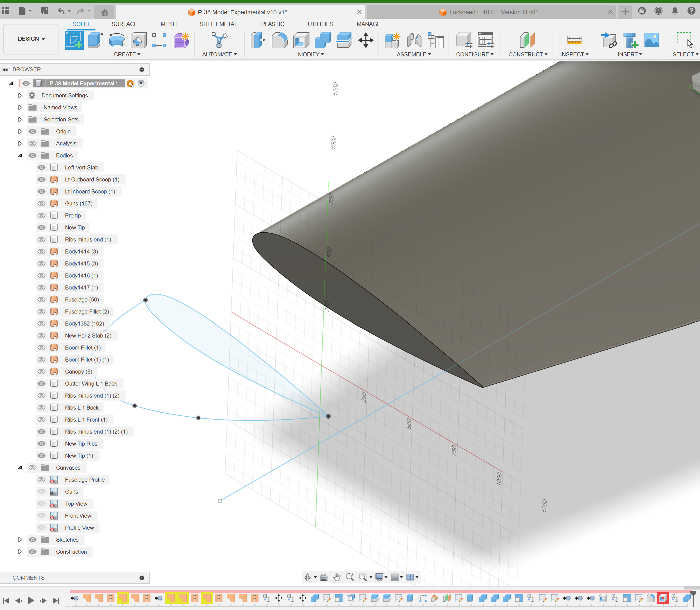Click the Extrude tool icon
Viewport: 700px width, 610px height.
(95, 40)
